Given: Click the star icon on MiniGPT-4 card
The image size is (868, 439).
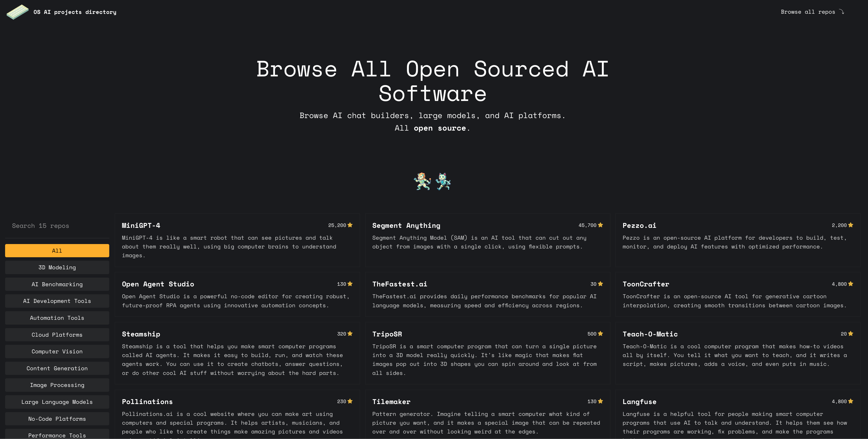Looking at the screenshot, I should click(350, 225).
